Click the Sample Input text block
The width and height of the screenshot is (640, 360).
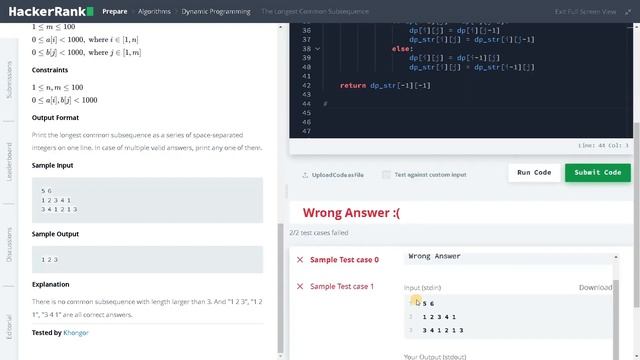(147, 200)
